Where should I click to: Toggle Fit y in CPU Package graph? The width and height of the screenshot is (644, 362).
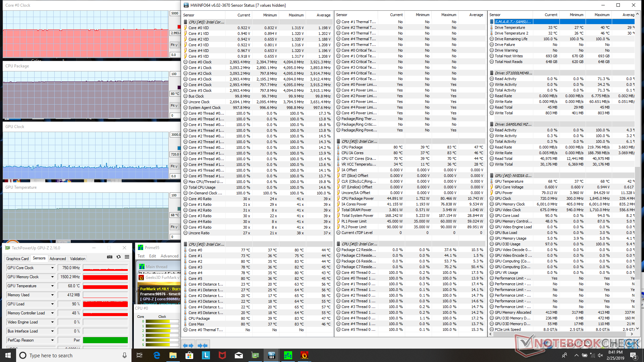(174, 106)
